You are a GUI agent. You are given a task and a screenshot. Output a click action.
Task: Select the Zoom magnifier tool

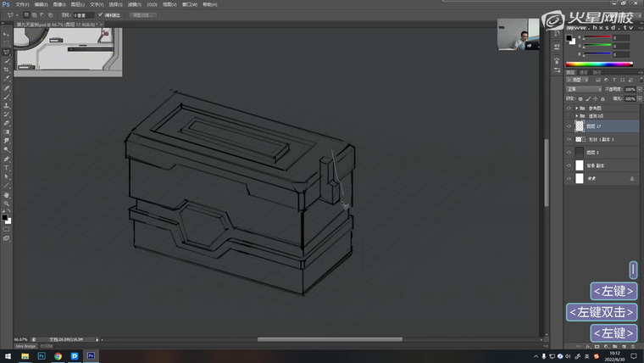[6, 204]
